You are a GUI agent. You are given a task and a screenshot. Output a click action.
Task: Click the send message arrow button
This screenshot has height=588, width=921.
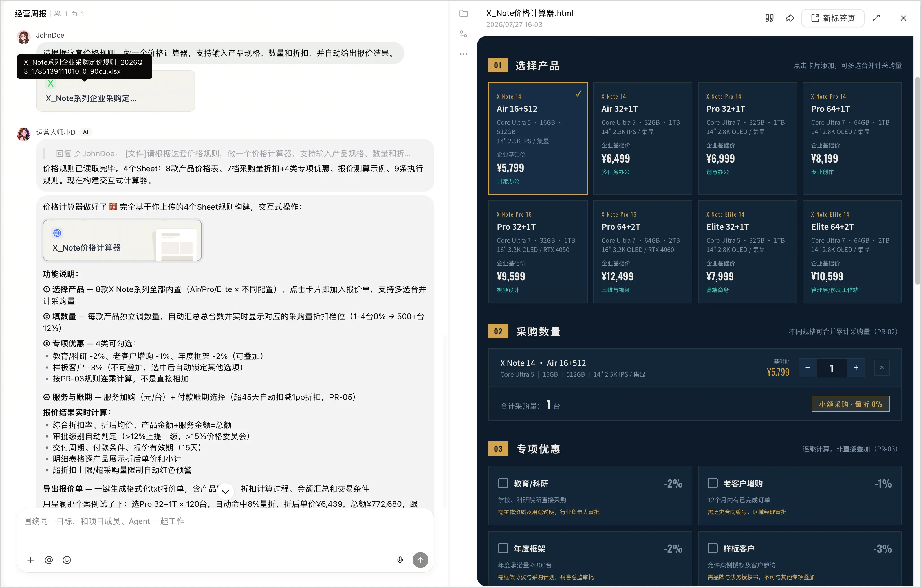click(420, 560)
